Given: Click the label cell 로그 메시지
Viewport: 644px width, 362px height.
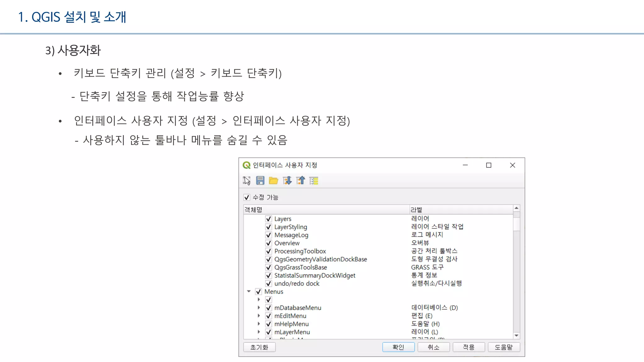Looking at the screenshot, I should tap(427, 235).
